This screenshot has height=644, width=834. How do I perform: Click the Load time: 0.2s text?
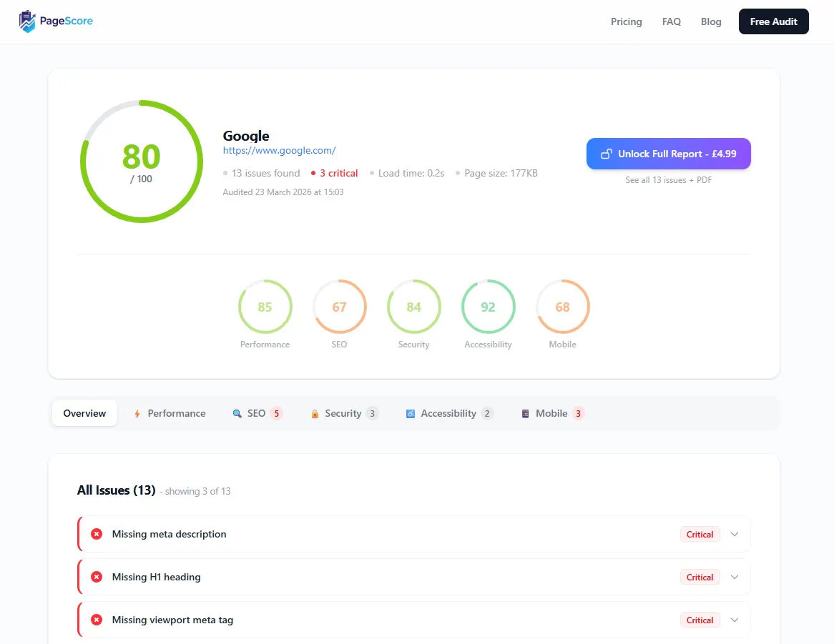click(411, 173)
